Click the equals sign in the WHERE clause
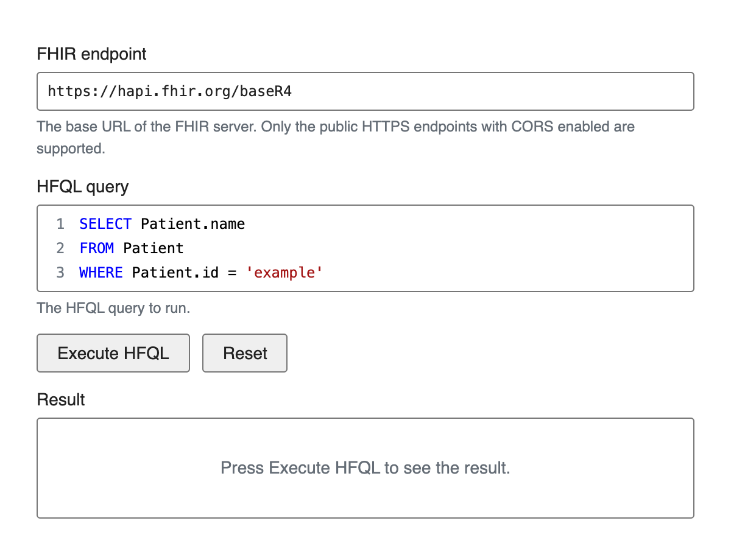This screenshot has width=731, height=560. pyautogui.click(x=232, y=273)
